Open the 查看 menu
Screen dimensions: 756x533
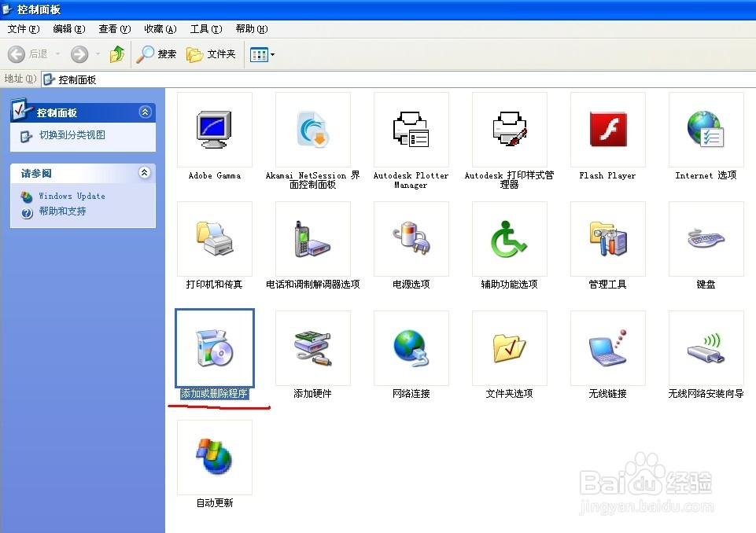[x=114, y=29]
